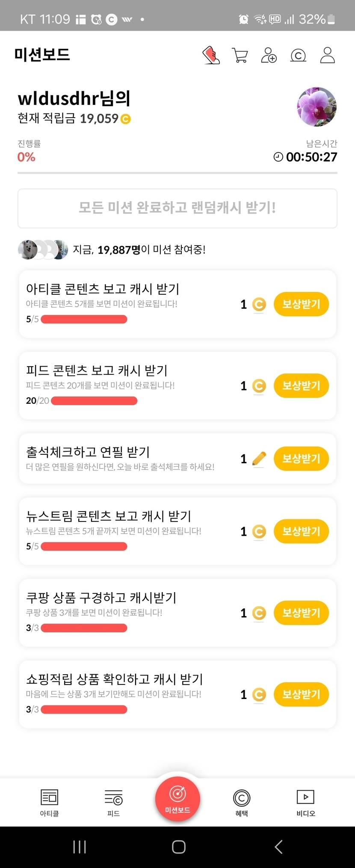The width and height of the screenshot is (355, 868).
Task: Claim reward for 피드 콘텐츠 mission
Action: pyautogui.click(x=301, y=386)
